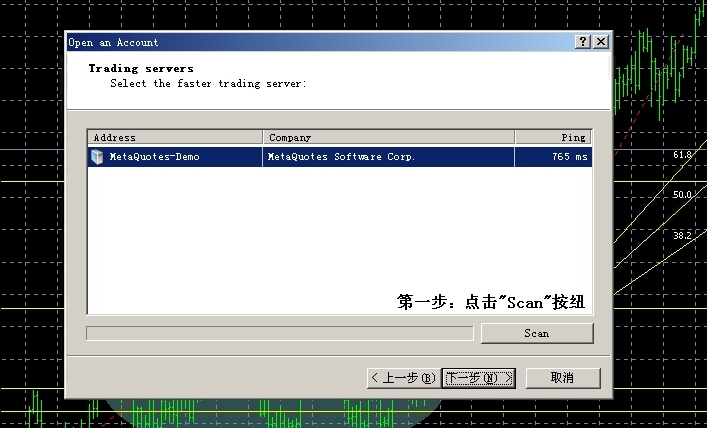Sort servers by the Address column header
Viewport: 707px width, 428px height.
175,137
